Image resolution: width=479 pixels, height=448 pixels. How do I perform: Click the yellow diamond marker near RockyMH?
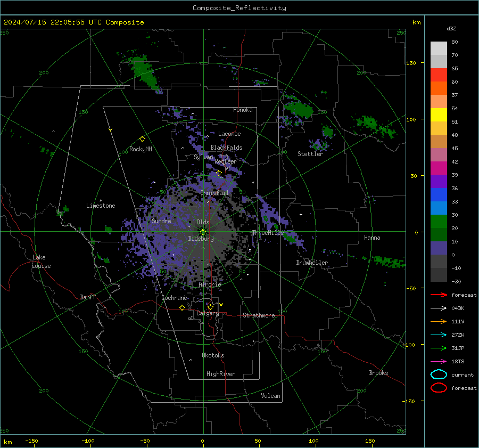[x=142, y=139]
